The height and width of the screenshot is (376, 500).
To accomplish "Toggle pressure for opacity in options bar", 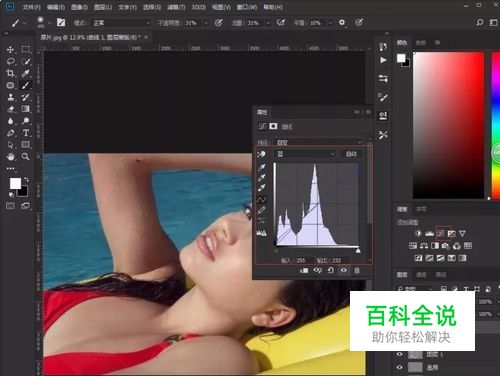I will 218,22.
